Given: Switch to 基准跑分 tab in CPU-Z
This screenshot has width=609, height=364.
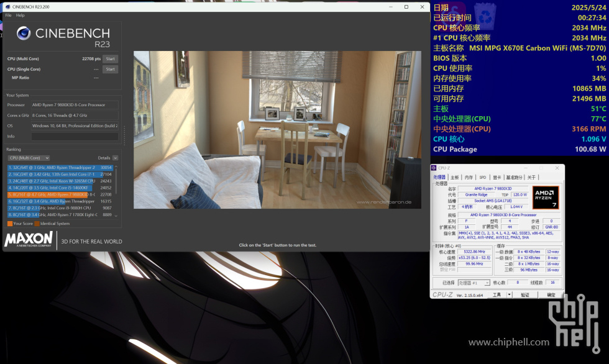Looking at the screenshot, I should pos(515,178).
